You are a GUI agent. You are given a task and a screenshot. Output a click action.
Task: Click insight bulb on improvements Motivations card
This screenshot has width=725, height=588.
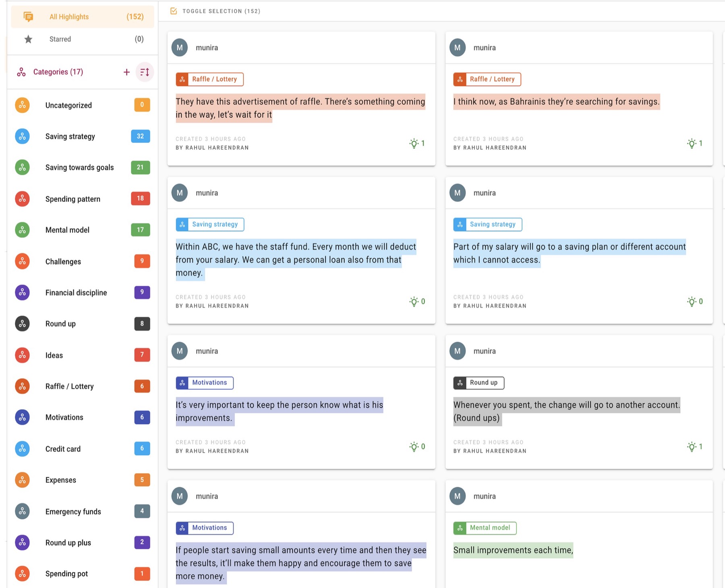[414, 447]
